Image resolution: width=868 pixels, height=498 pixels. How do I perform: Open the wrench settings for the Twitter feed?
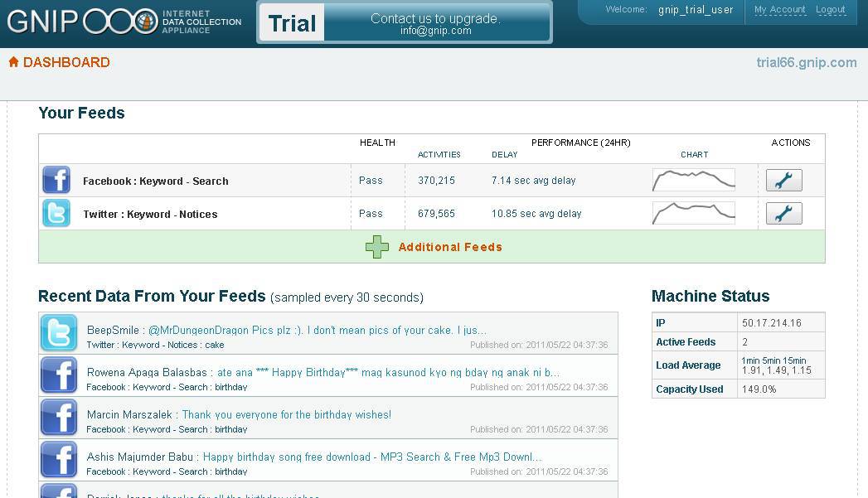(x=784, y=214)
